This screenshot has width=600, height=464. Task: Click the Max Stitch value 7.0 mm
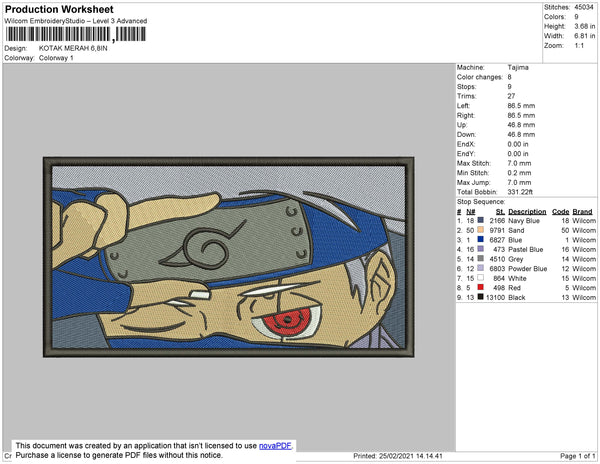(x=519, y=163)
